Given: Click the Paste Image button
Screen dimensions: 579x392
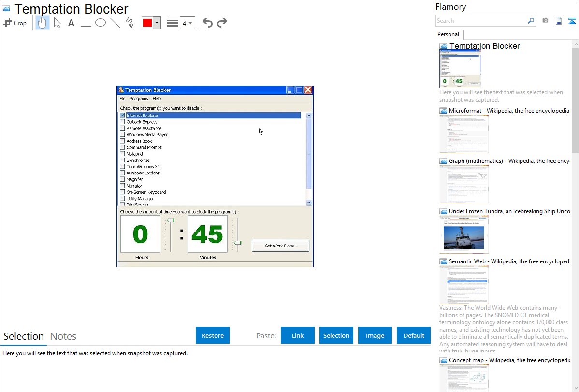Looking at the screenshot, I should [375, 335].
